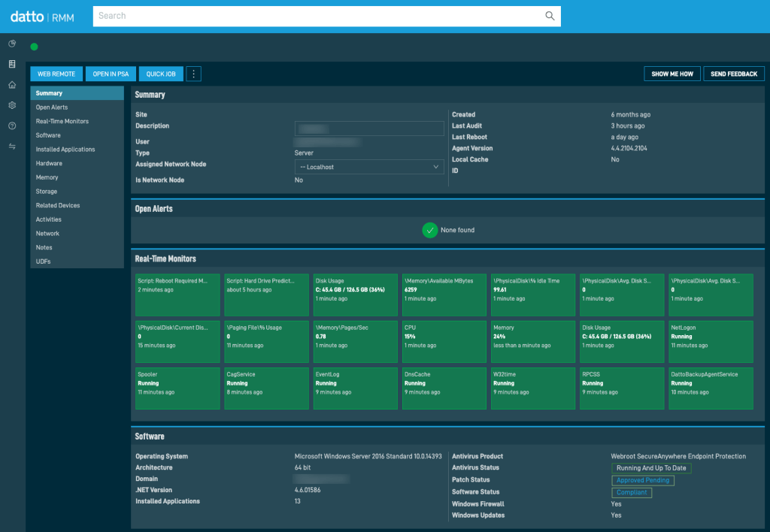Image resolution: width=770 pixels, height=532 pixels.
Task: Go to Real-Time Monitors in side menu
Action: 77,121
